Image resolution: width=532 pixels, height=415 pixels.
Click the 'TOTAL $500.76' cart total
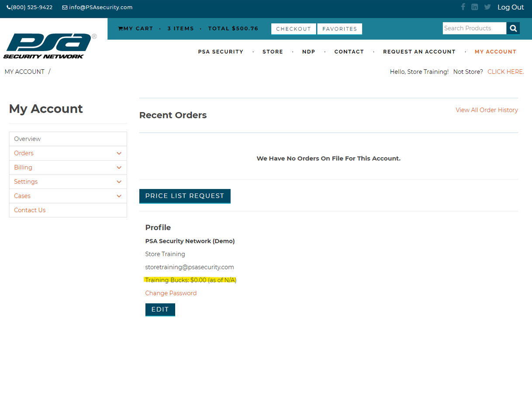click(x=233, y=29)
